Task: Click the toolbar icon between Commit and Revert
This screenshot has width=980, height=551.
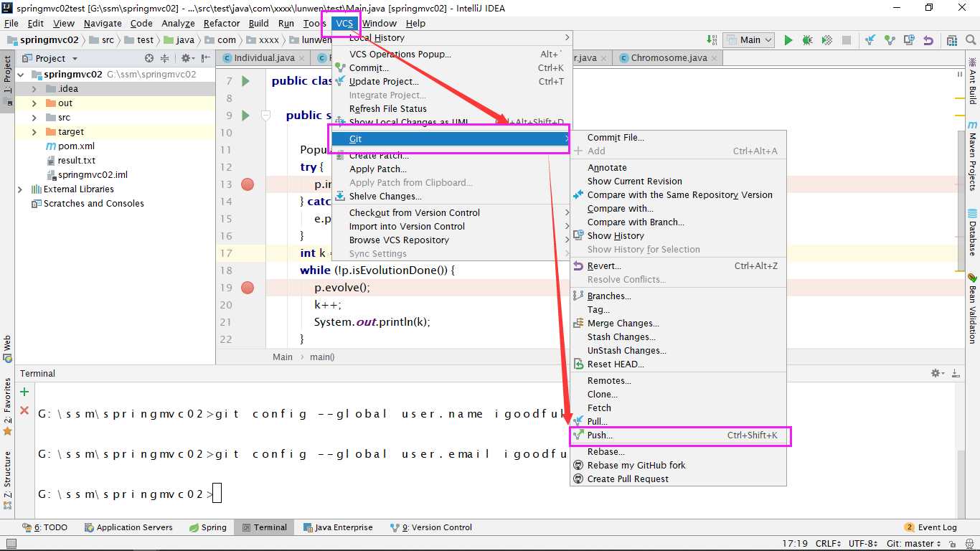Action: click(x=909, y=40)
